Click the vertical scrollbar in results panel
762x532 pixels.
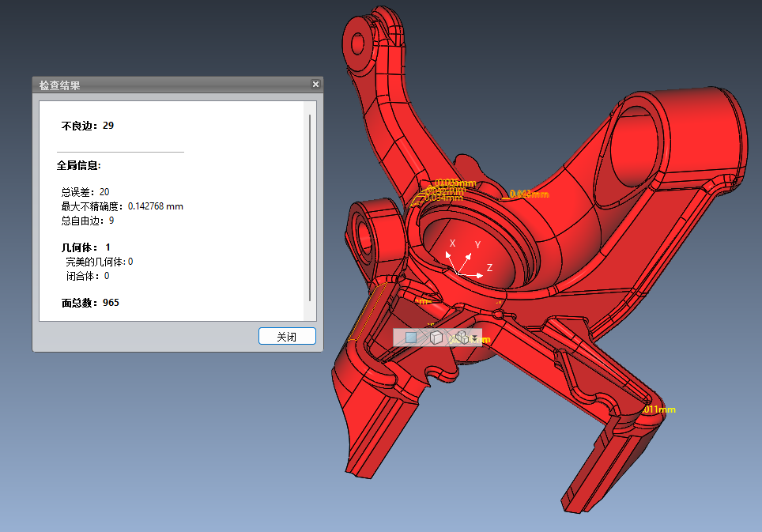[310, 208]
